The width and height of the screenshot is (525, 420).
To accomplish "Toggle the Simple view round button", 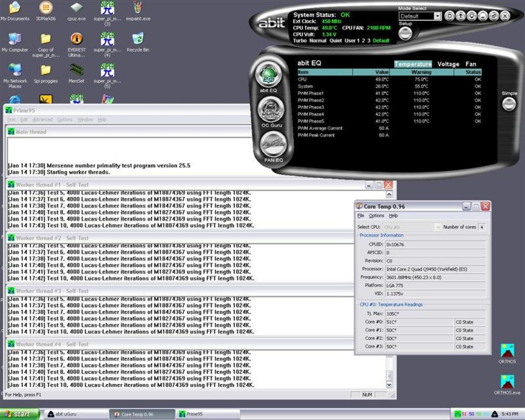I will pyautogui.click(x=509, y=104).
